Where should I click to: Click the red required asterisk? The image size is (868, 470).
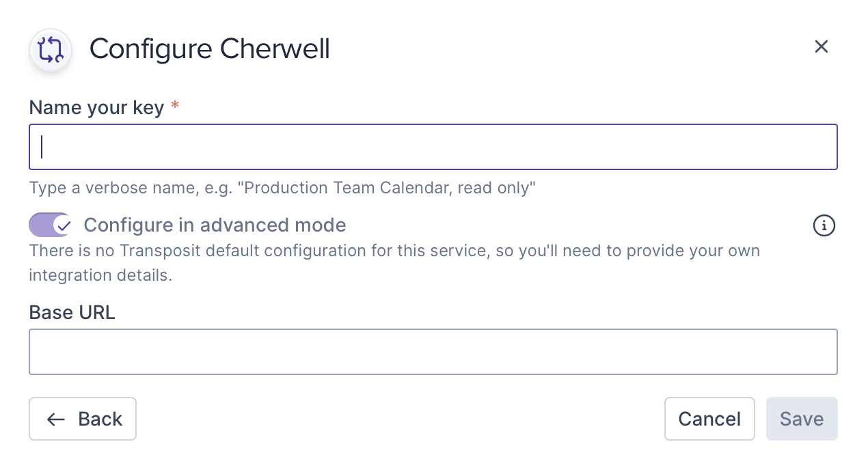(175, 107)
